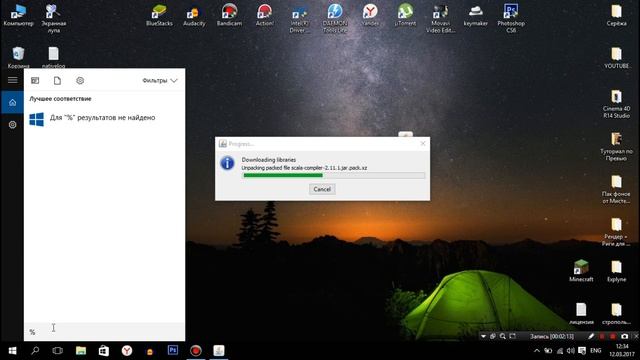Screen dimensions: 640x360
Task: Close the Progress dialog window
Action: pos(423,143)
